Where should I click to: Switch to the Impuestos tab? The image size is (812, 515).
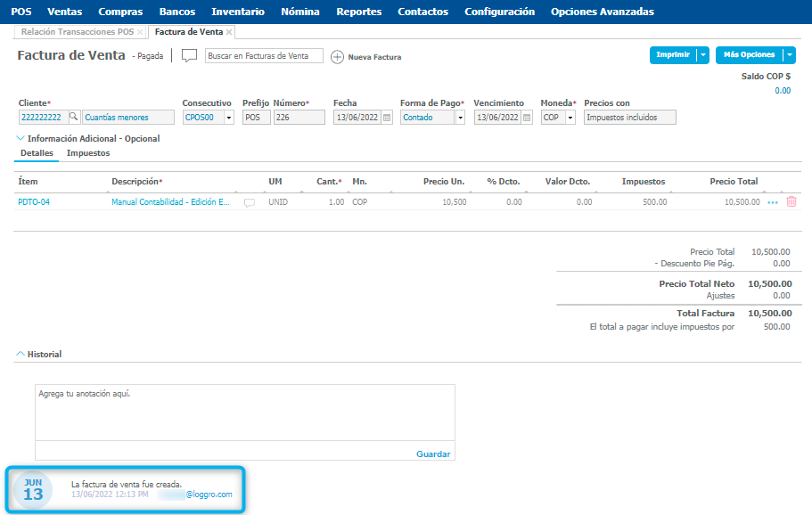pyautogui.click(x=88, y=153)
